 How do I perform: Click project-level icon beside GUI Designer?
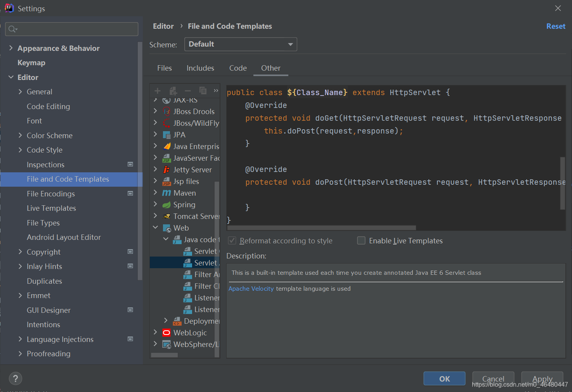tap(130, 310)
